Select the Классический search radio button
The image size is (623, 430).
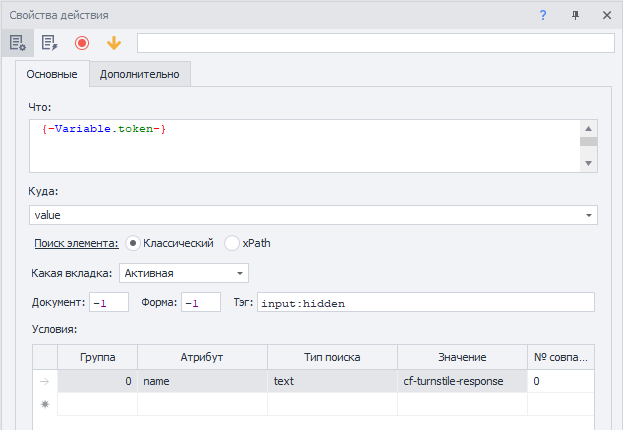[x=133, y=243]
